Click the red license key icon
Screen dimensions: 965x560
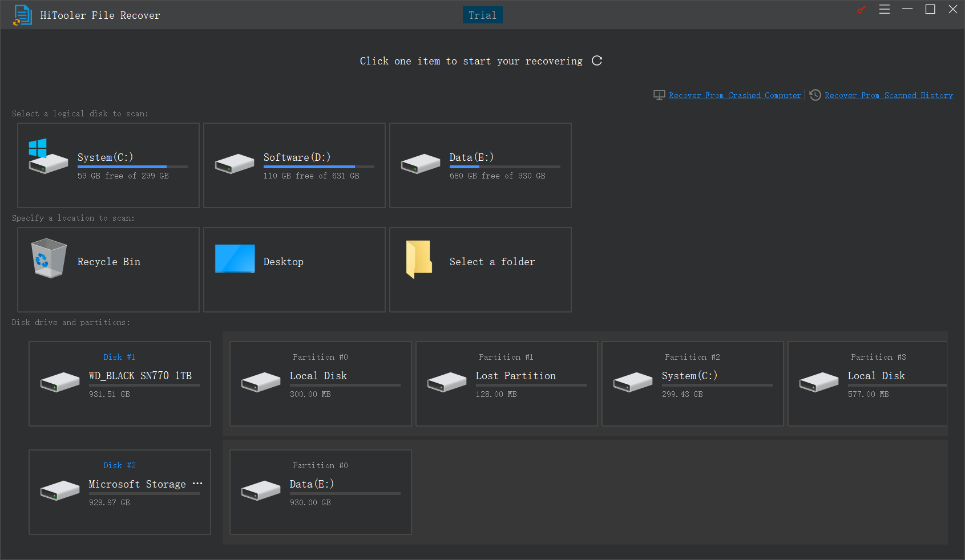[x=861, y=10]
